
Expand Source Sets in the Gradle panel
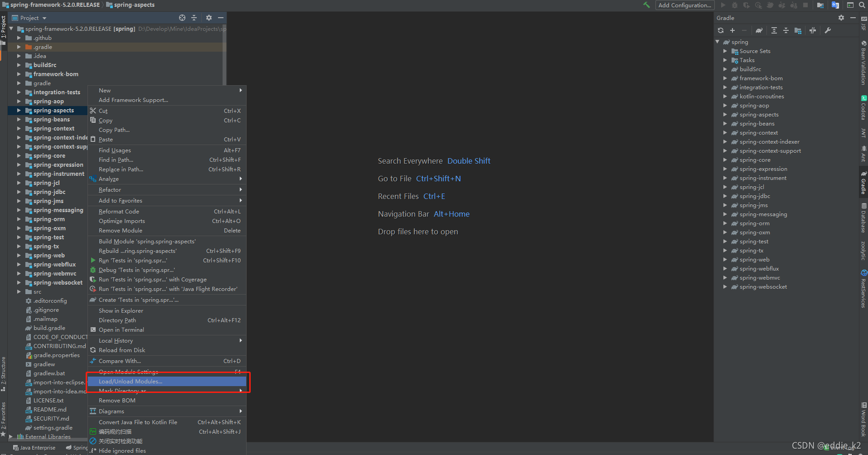pyautogui.click(x=725, y=51)
